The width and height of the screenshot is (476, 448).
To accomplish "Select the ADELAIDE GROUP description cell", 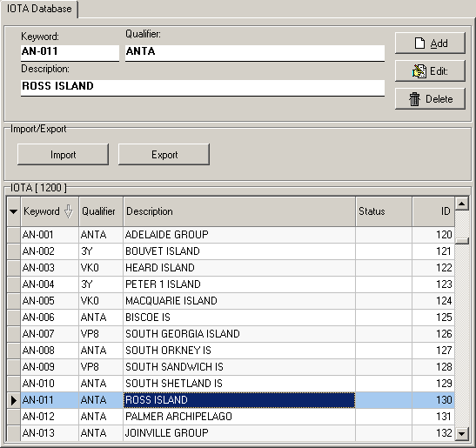I will click(239, 235).
